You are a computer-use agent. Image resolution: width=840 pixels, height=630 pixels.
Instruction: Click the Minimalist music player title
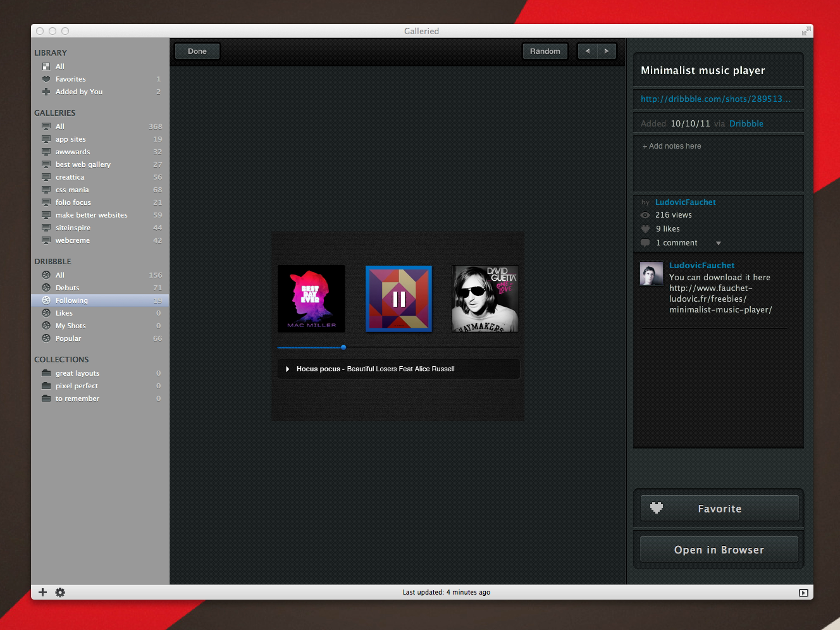(x=703, y=70)
